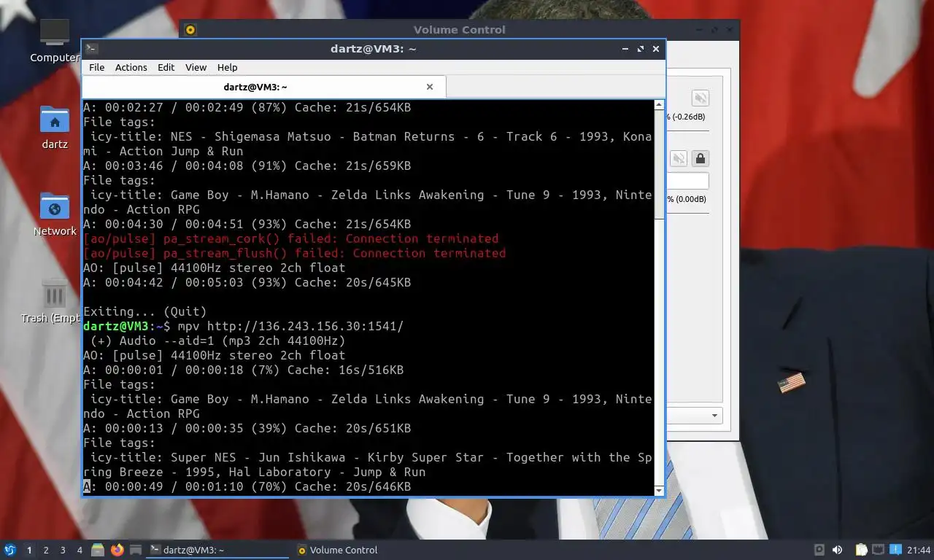Open the terminal File menu
Viewport: 934px width, 560px height.
tap(96, 67)
